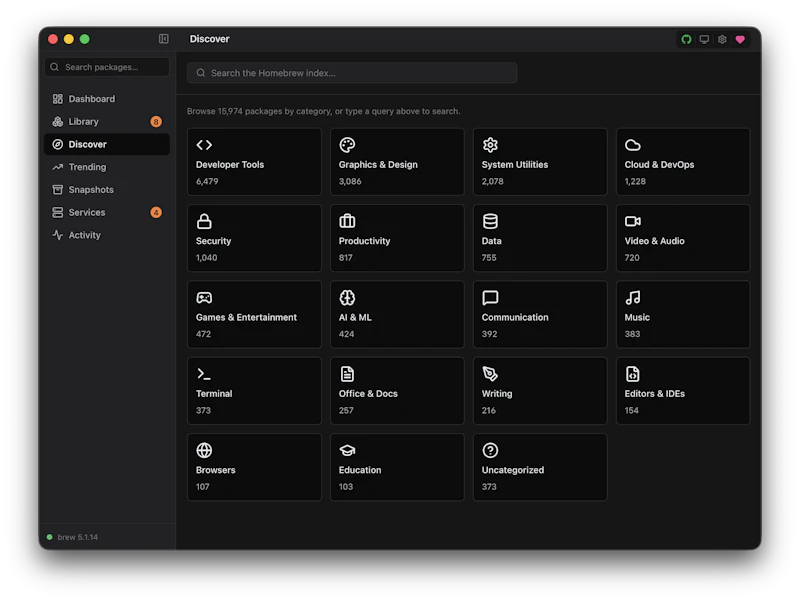Select Discover in the sidebar

point(107,144)
